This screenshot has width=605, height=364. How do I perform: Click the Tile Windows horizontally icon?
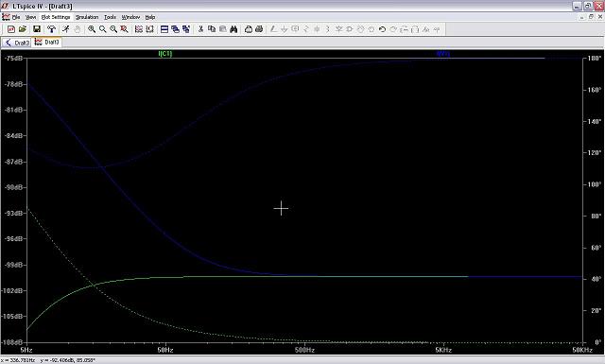point(164,29)
